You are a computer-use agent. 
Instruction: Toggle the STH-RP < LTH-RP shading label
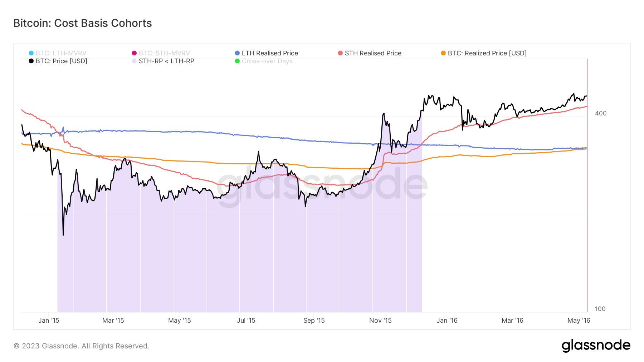tap(166, 61)
